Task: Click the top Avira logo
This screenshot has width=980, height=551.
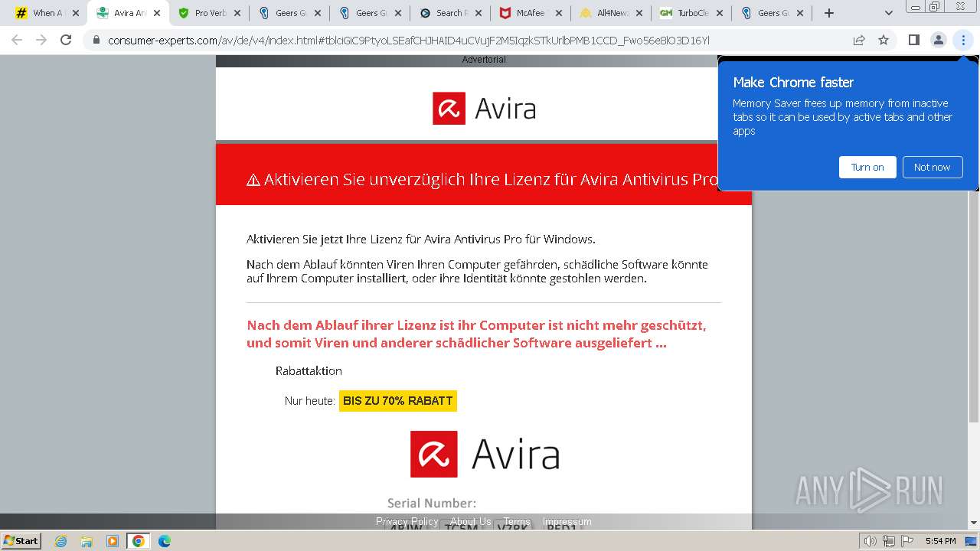Action: click(484, 109)
